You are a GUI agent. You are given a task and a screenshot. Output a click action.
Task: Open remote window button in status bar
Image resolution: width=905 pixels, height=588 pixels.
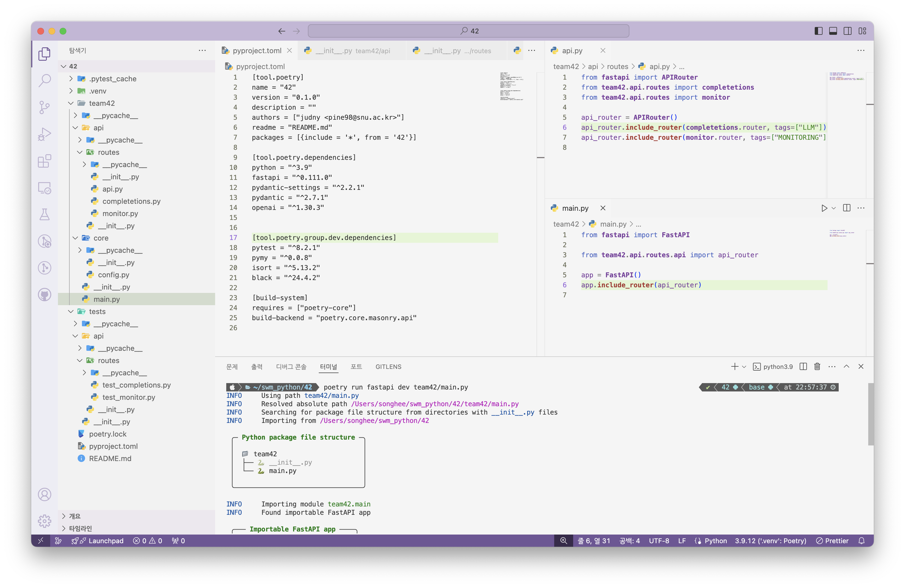coord(41,540)
